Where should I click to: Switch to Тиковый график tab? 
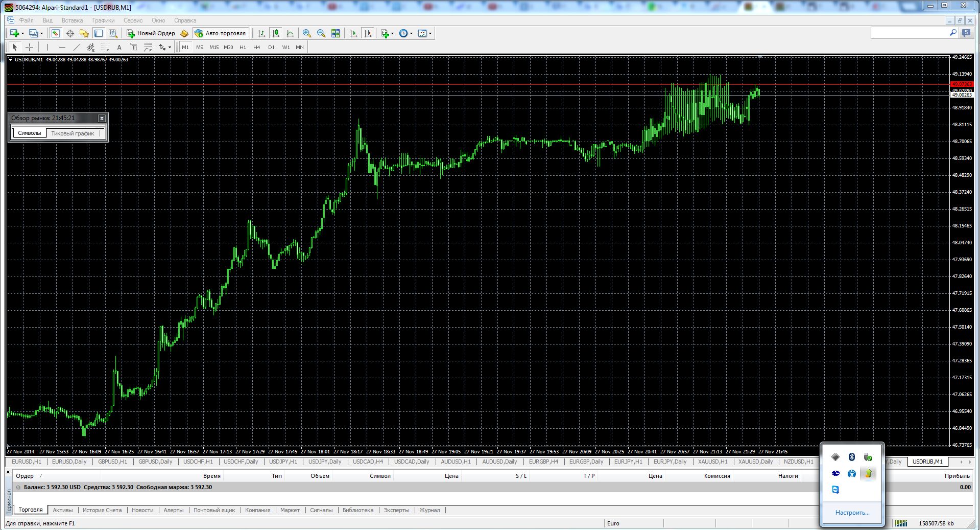[73, 133]
